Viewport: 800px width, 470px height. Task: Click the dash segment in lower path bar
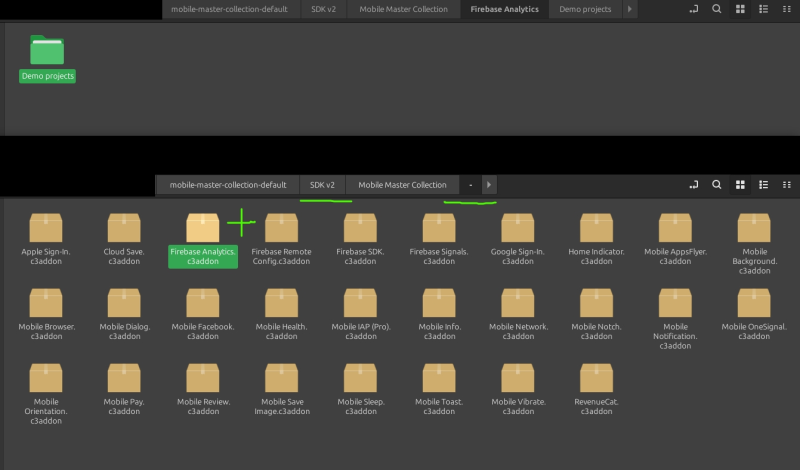coord(470,185)
